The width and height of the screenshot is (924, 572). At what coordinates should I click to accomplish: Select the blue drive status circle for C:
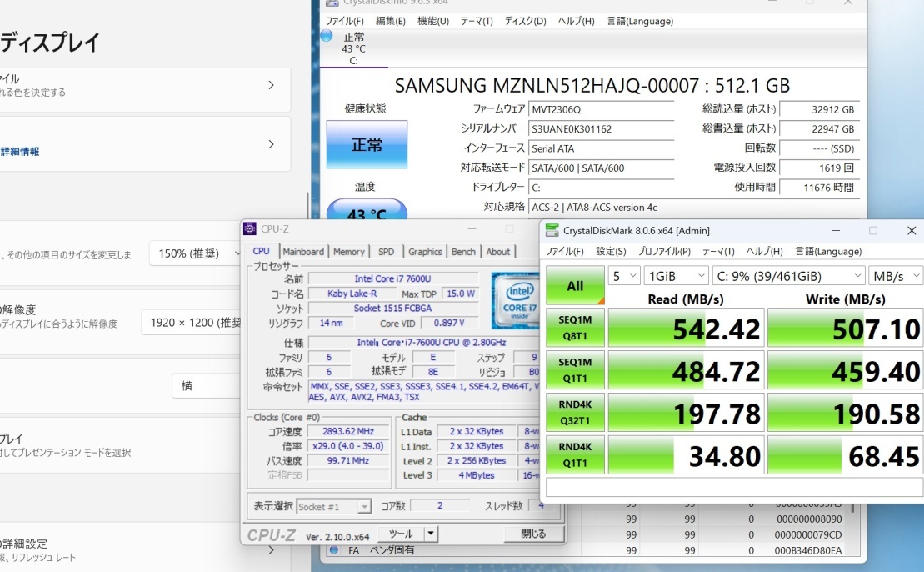point(327,36)
